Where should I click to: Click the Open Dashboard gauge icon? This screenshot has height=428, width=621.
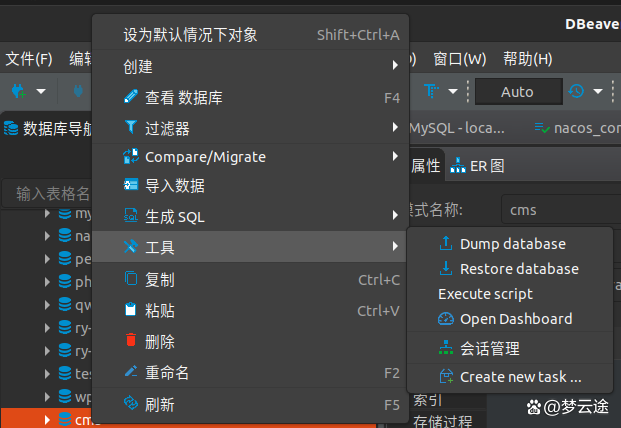tap(446, 319)
